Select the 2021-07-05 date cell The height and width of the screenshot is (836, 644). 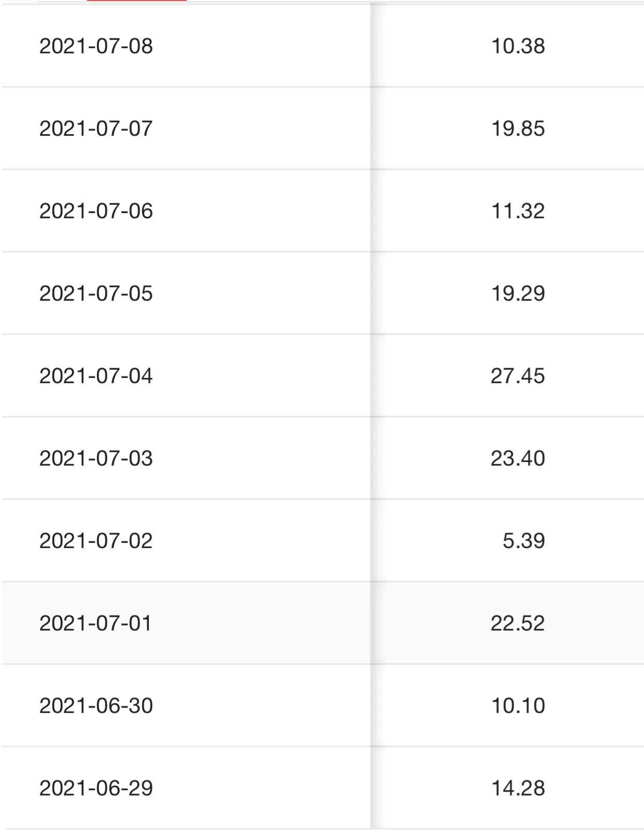coord(96,293)
